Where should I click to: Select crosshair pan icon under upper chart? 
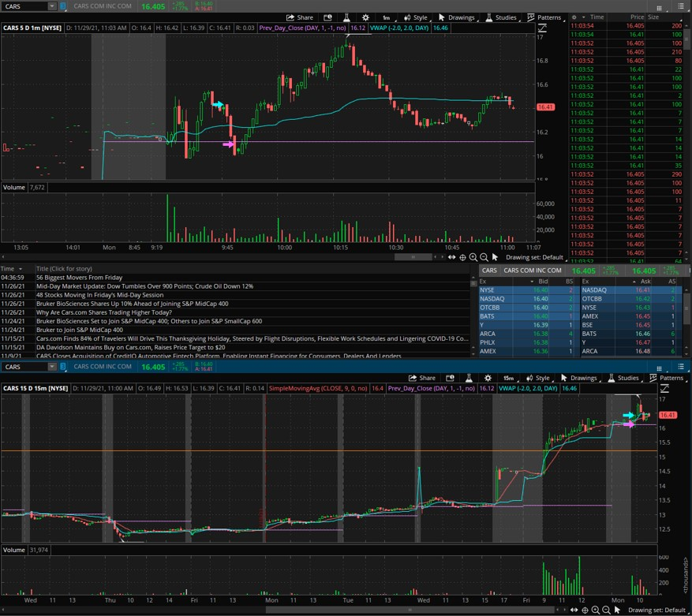(462, 257)
